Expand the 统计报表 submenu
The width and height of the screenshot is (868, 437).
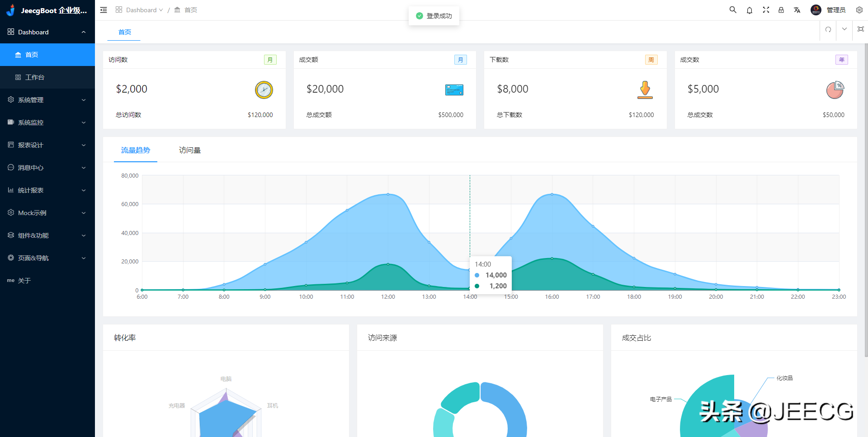(47, 190)
